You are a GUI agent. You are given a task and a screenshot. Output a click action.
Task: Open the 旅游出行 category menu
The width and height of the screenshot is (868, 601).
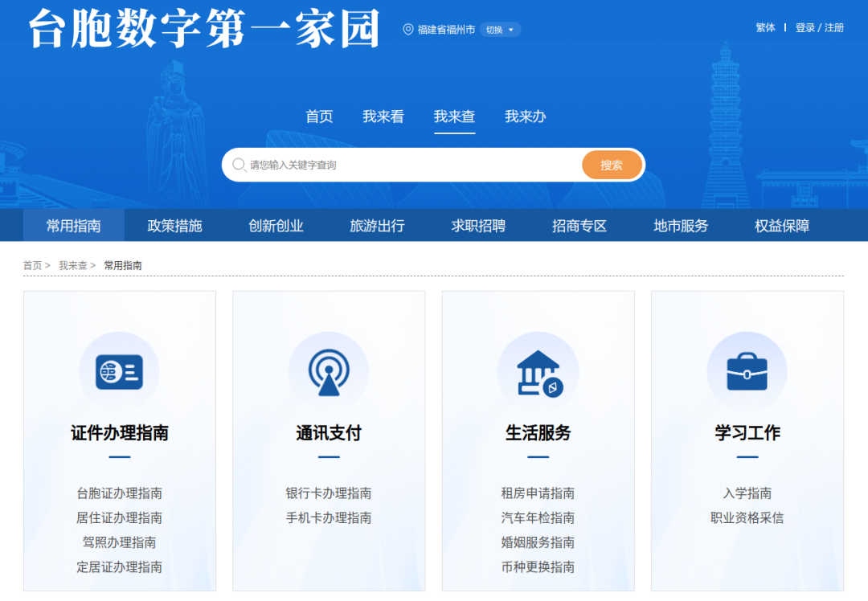378,225
